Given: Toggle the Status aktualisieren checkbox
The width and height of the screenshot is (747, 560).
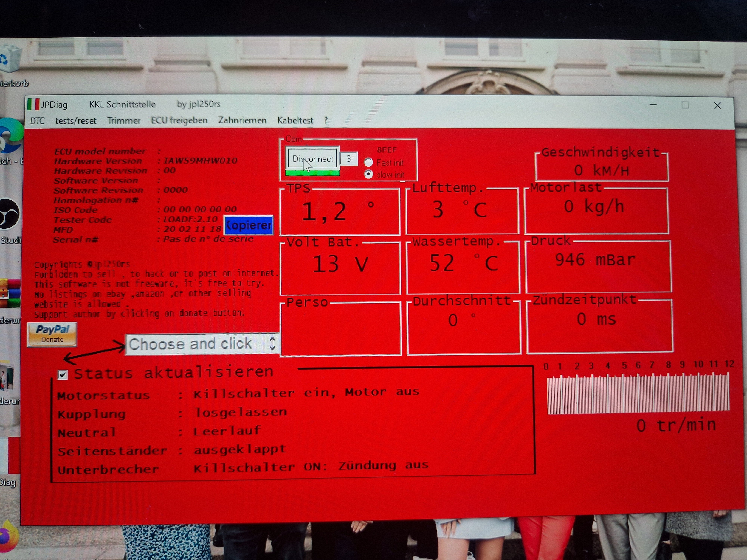Looking at the screenshot, I should click(x=63, y=374).
